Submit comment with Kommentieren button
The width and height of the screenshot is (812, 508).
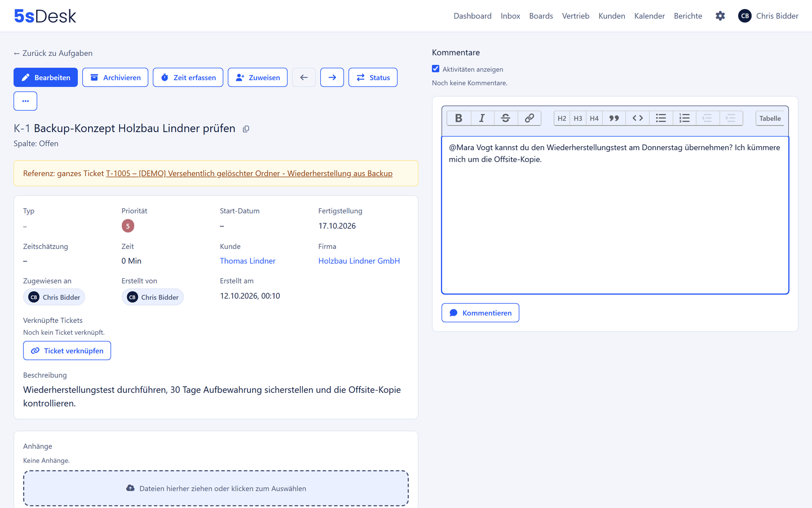click(x=480, y=313)
